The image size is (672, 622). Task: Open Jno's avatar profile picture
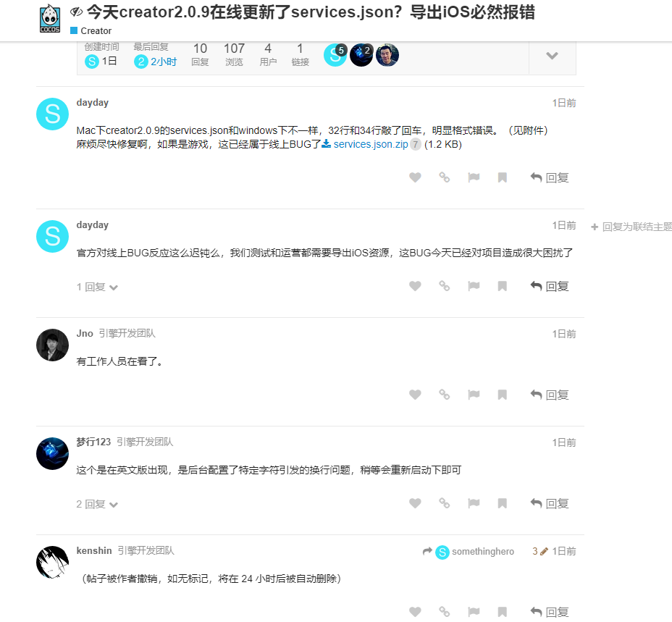click(52, 345)
